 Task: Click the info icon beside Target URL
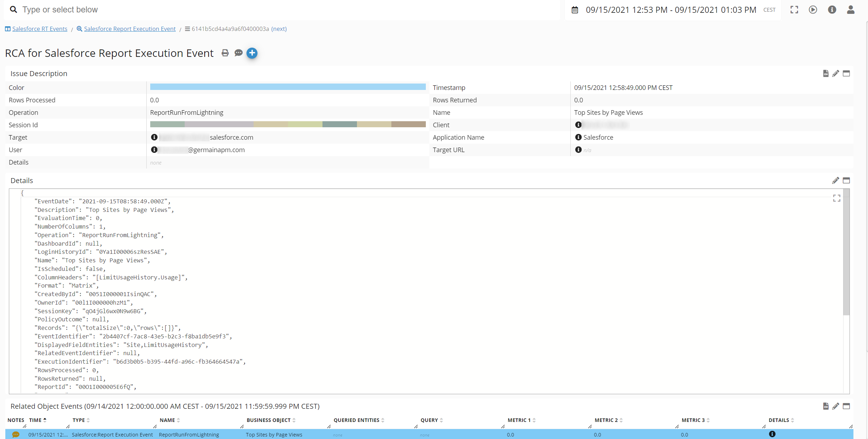pyautogui.click(x=578, y=150)
